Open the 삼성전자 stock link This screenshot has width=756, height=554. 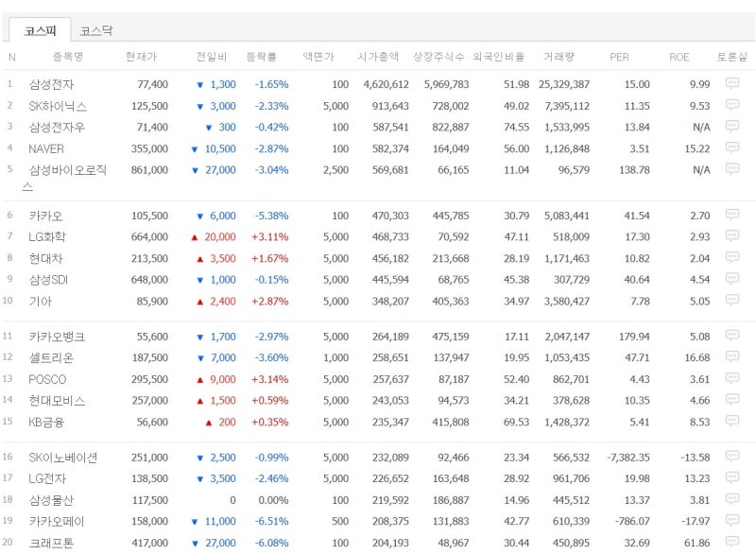click(51, 84)
